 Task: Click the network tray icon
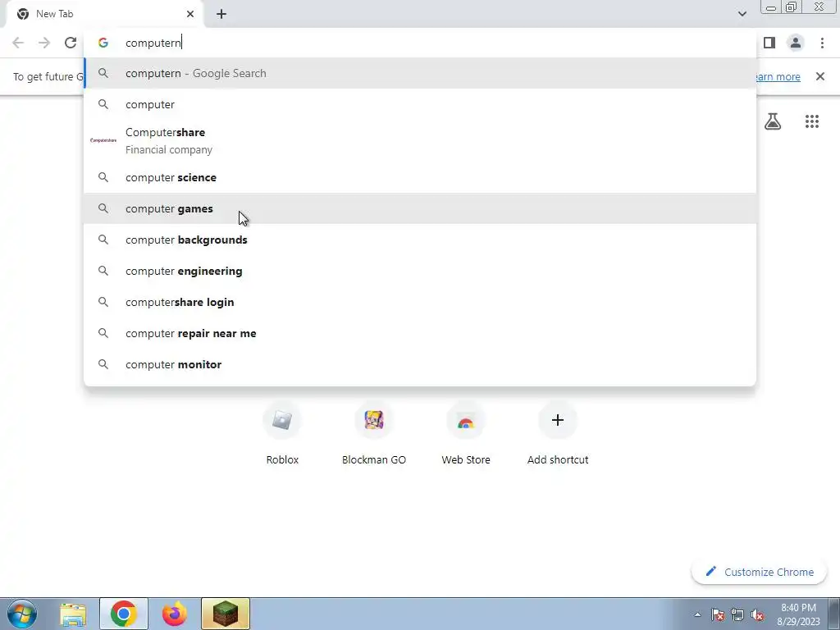pyautogui.click(x=737, y=614)
